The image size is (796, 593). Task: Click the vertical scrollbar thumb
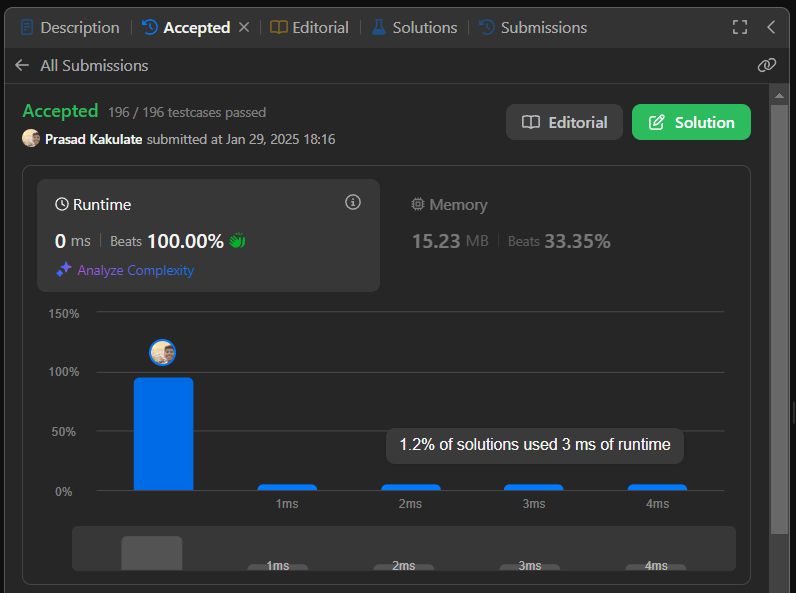coord(779,319)
